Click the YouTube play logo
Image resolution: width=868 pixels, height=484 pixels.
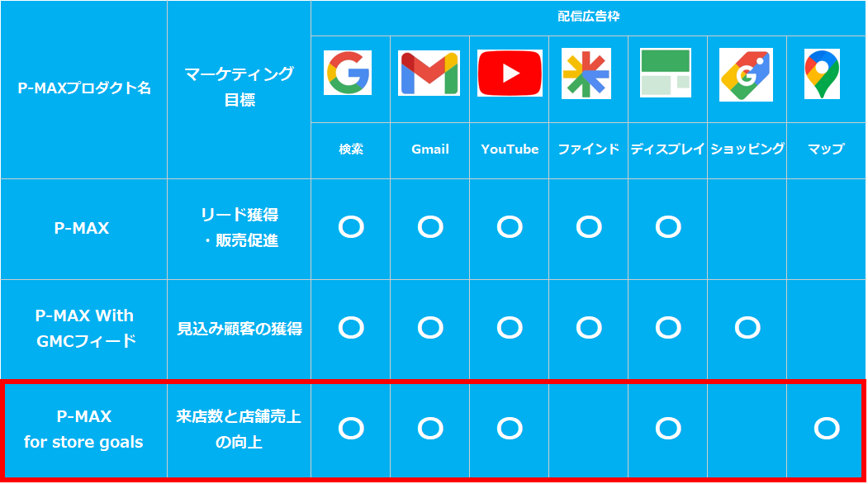(x=510, y=73)
